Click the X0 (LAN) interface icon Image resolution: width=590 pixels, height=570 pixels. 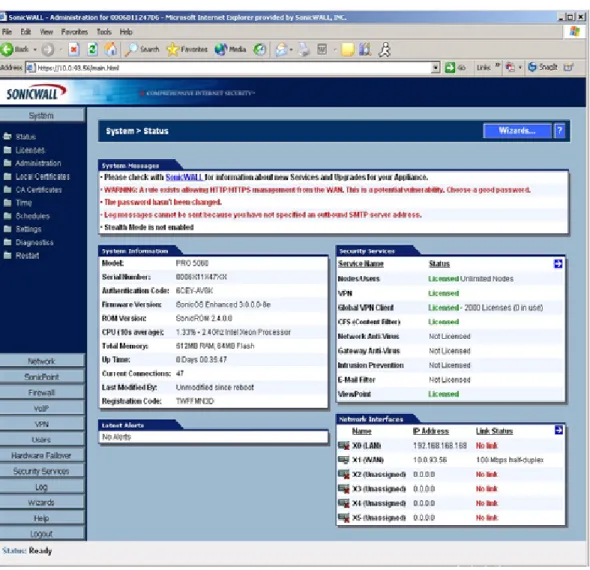pyautogui.click(x=344, y=446)
